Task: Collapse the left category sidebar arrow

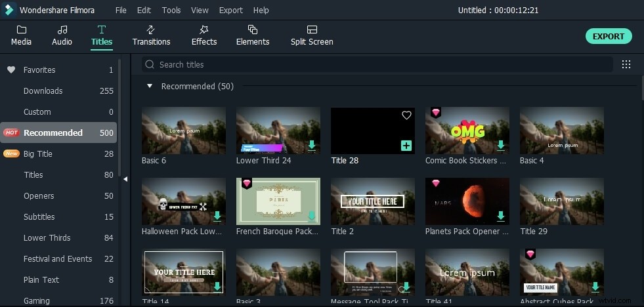Action: pyautogui.click(x=125, y=179)
